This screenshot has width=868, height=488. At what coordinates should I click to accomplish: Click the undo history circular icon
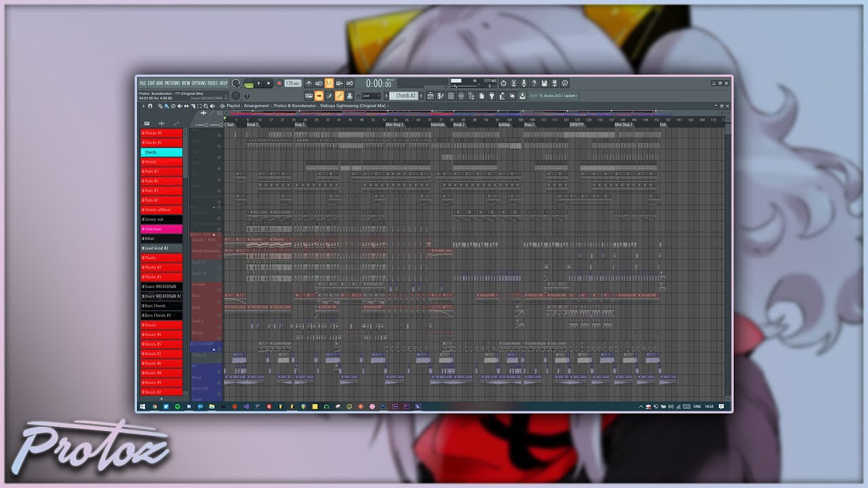[x=503, y=83]
